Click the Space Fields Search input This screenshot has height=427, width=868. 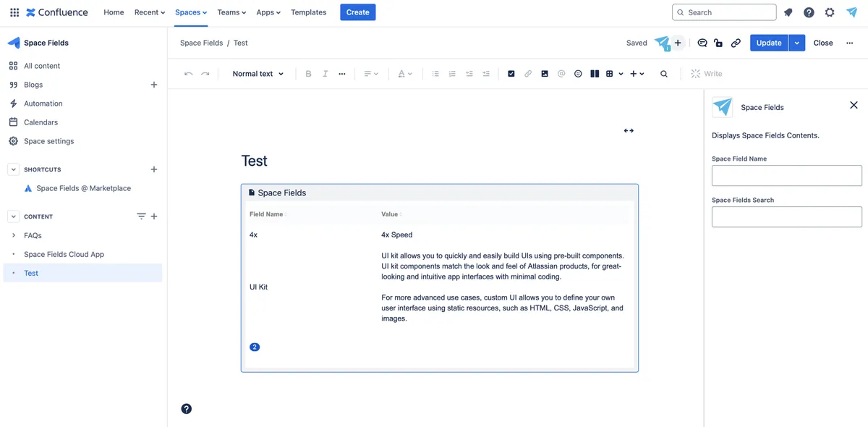click(x=787, y=217)
